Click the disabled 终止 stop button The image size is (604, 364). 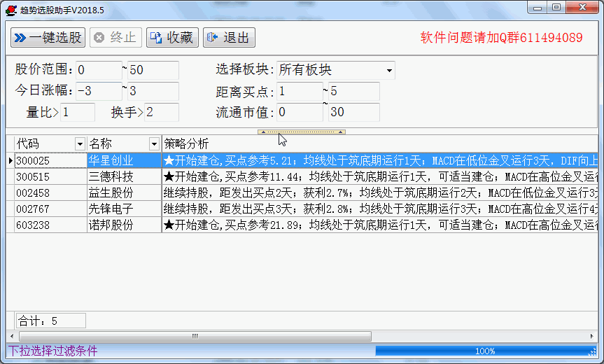click(x=115, y=37)
